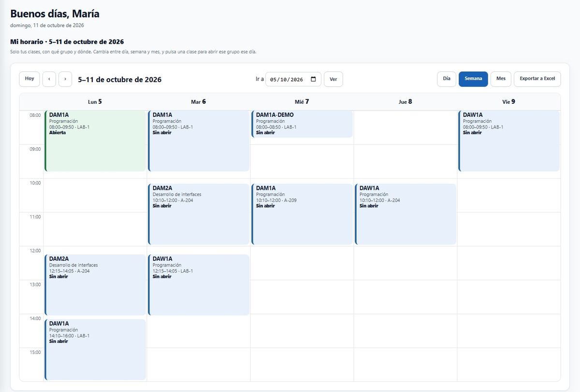Viewport: 580px width, 392px height.
Task: Open the calendar picker icon in date field
Action: (x=313, y=79)
